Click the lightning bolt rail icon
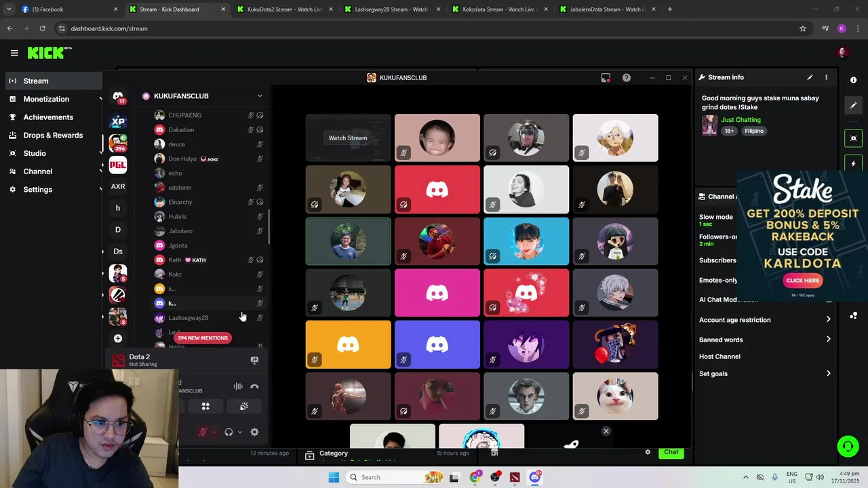Image resolution: width=868 pixels, height=488 pixels. (x=853, y=164)
